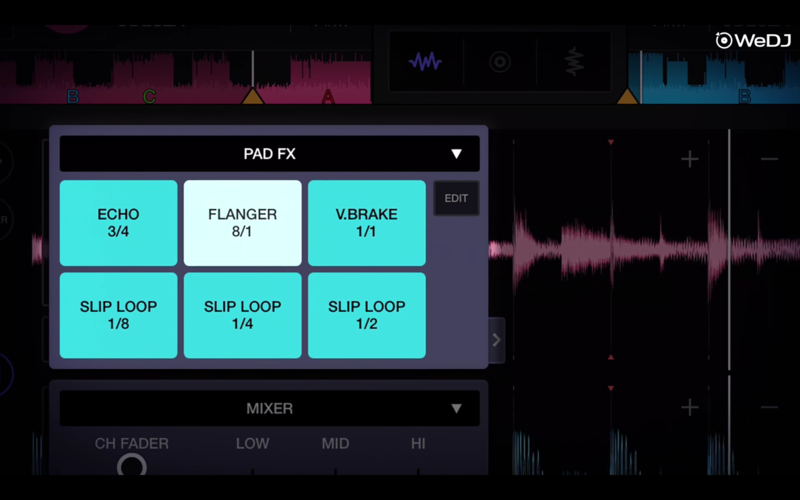Trigger SLIP LOOP 1/4 pad
800x500 pixels.
[x=242, y=315]
